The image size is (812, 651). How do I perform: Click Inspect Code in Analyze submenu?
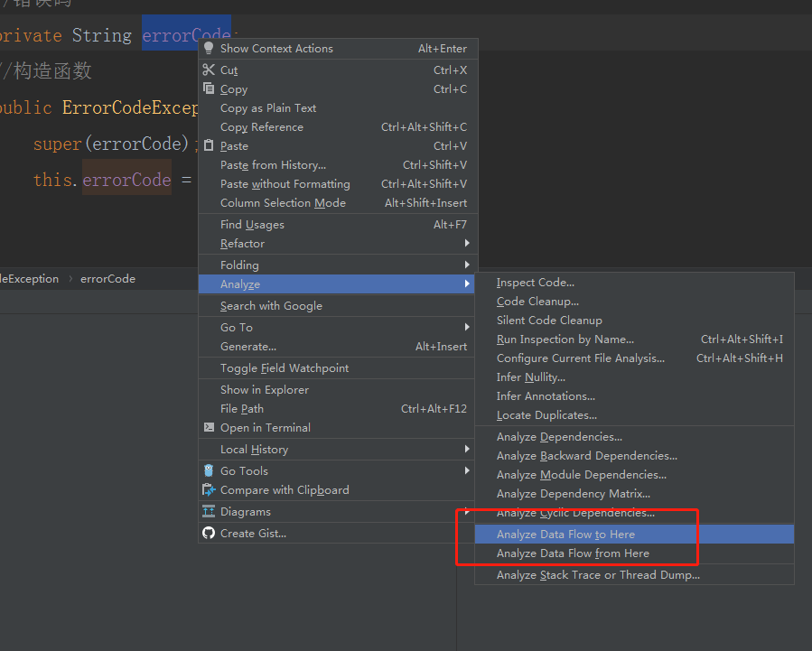[x=535, y=283]
